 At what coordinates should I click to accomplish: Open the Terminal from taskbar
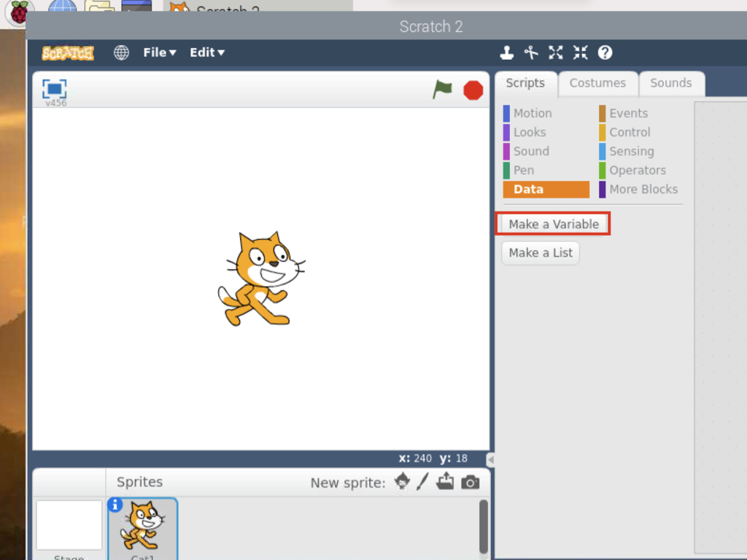pos(136,6)
